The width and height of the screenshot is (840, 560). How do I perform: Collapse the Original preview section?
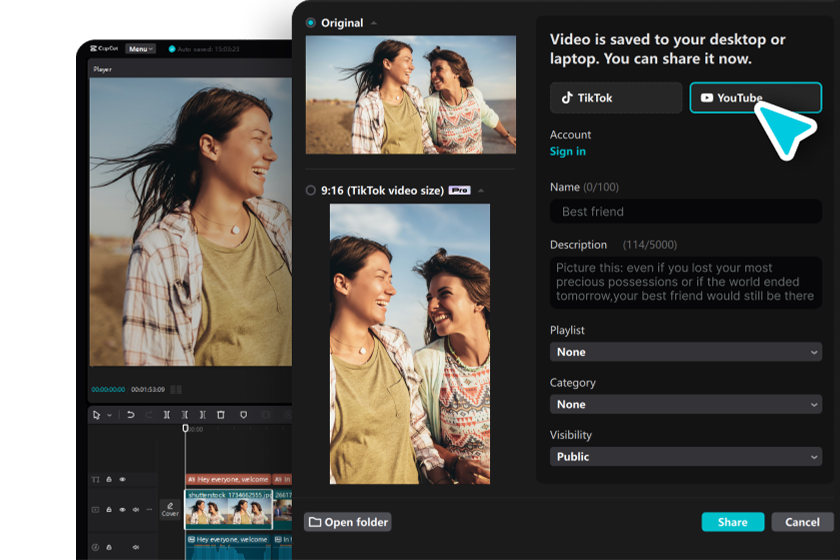pos(374,23)
